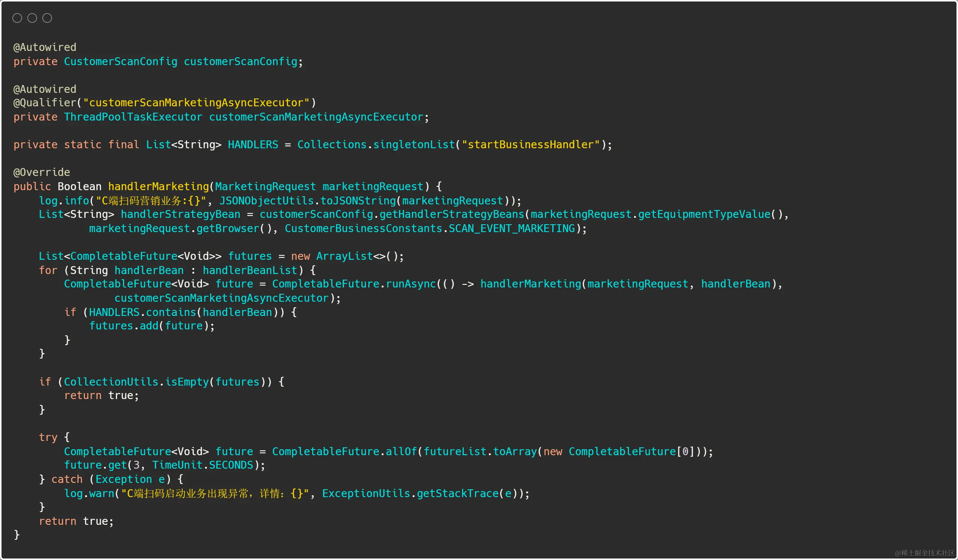Image resolution: width=958 pixels, height=560 pixels.
Task: Click the middle window circle icon
Action: pyautogui.click(x=32, y=18)
